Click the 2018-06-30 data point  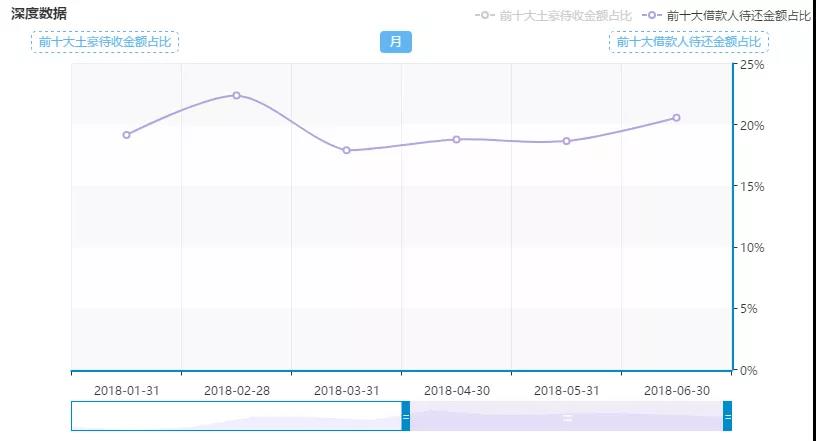pos(676,118)
